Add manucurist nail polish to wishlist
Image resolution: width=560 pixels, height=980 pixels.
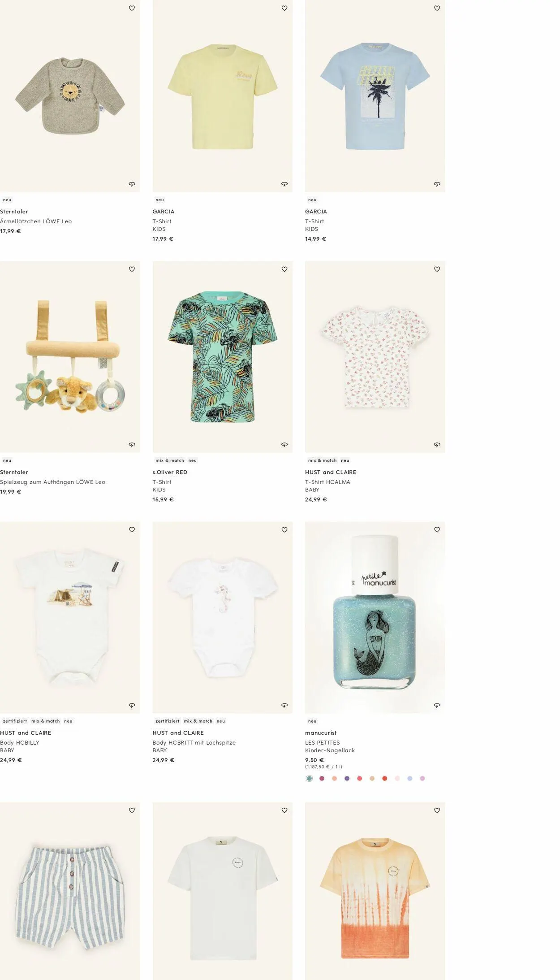click(437, 529)
